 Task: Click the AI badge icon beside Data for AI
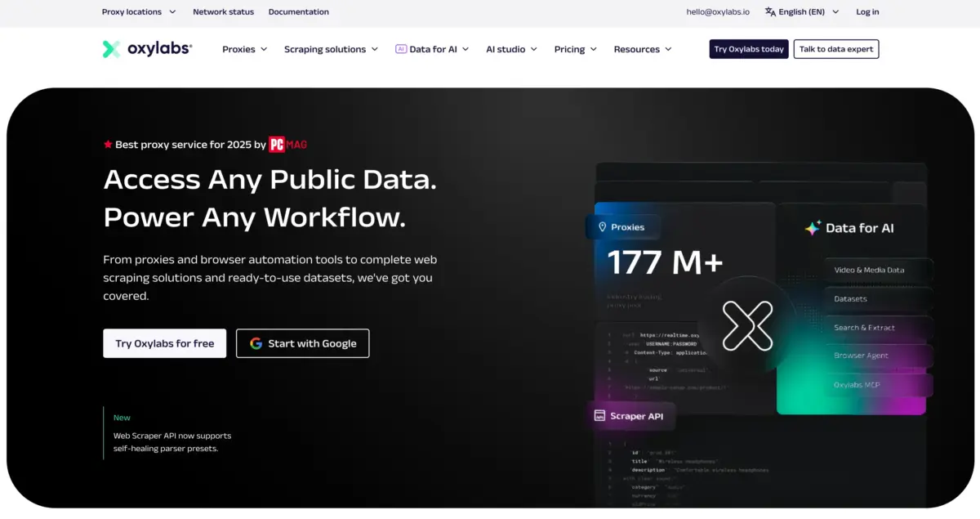click(x=401, y=49)
